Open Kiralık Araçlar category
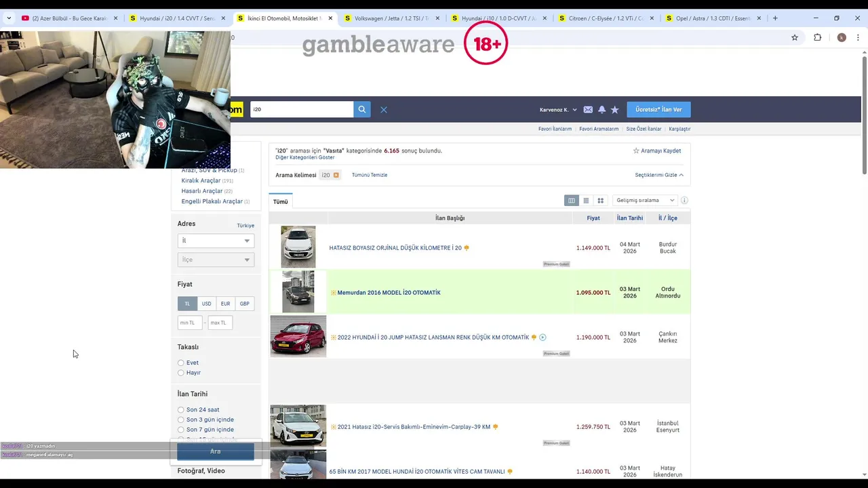 coord(201,181)
